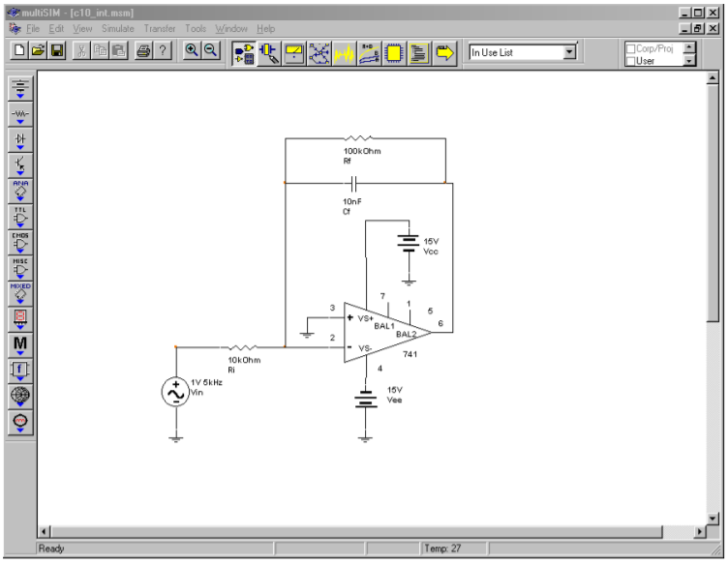Click the Help question mark button
This screenshot has height=564, width=728.
[x=163, y=52]
